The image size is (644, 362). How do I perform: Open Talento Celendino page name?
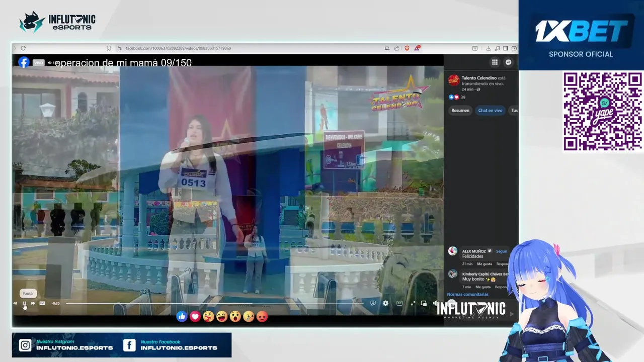click(479, 78)
